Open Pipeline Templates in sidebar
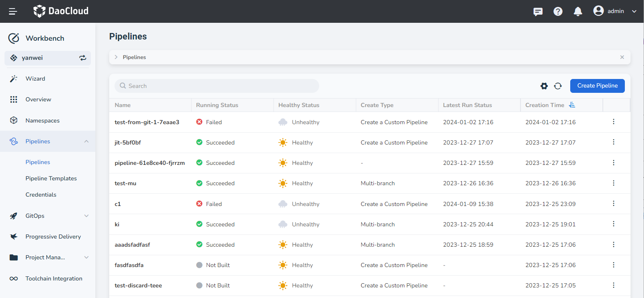 point(51,178)
